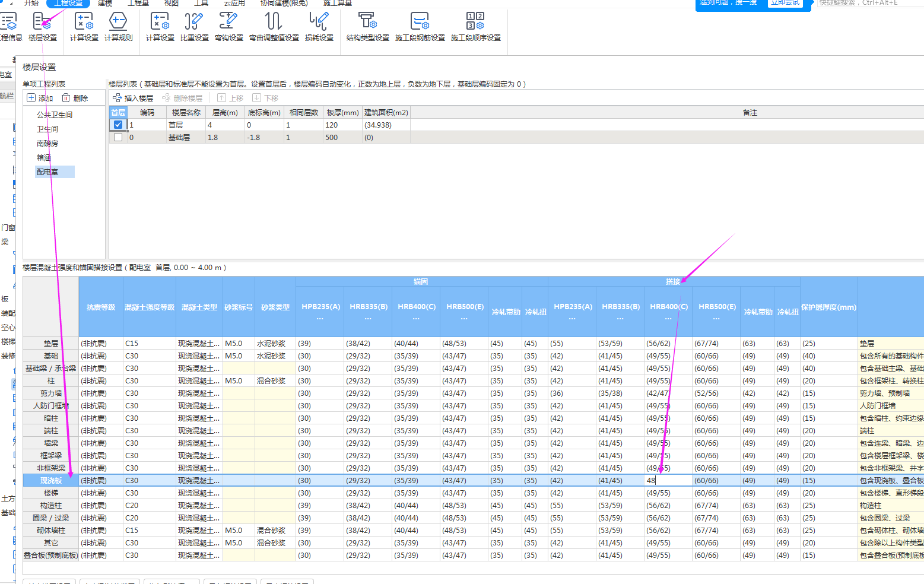Viewport: 924px width, 584px height.
Task: Click 插入楼层 button
Action: coord(133,98)
